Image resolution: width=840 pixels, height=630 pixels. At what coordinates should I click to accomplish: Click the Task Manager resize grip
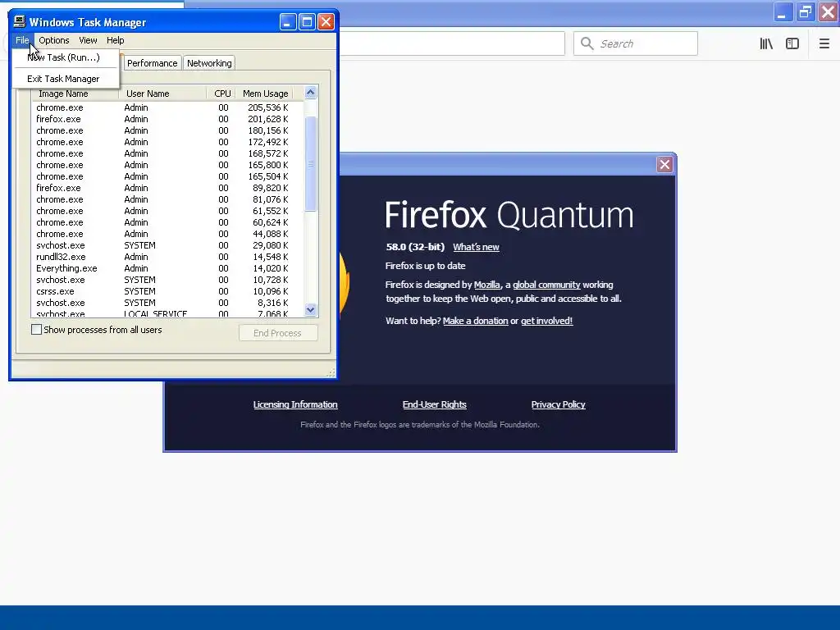331,372
